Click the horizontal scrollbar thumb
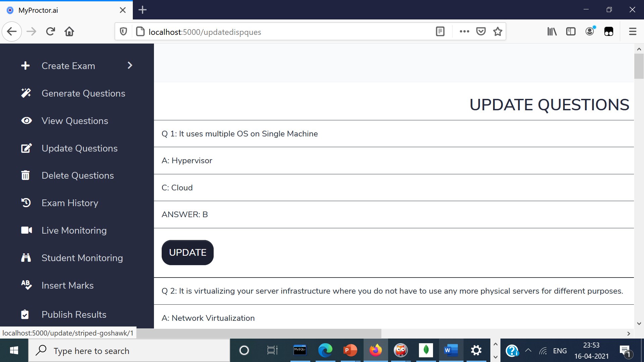Image resolution: width=644 pixels, height=362 pixels. 258,334
